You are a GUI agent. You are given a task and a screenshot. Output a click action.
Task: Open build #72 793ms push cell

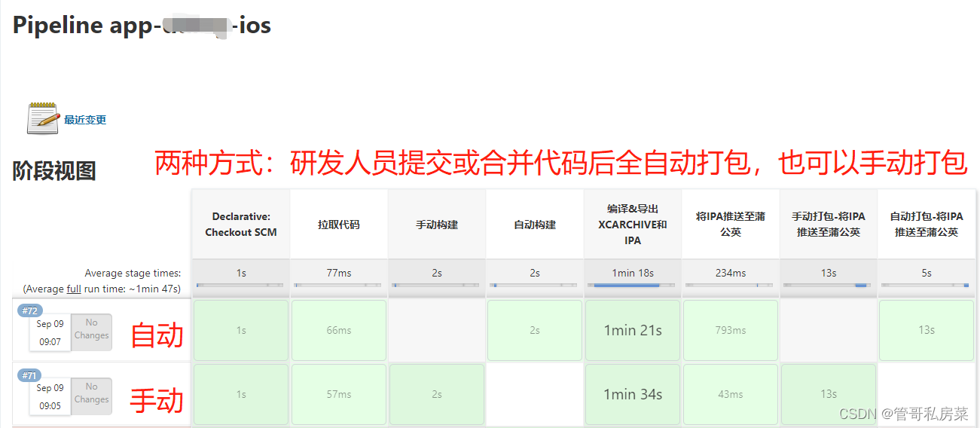[x=731, y=330]
